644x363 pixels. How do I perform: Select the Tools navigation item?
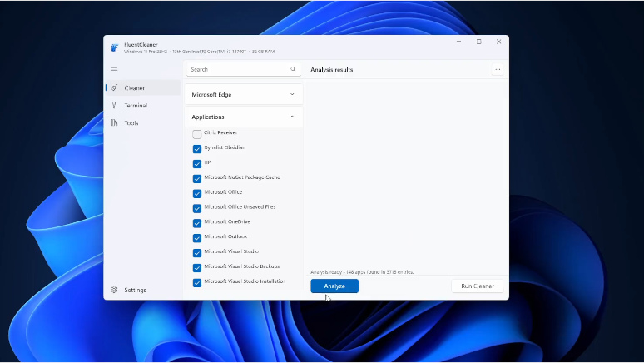142,123
